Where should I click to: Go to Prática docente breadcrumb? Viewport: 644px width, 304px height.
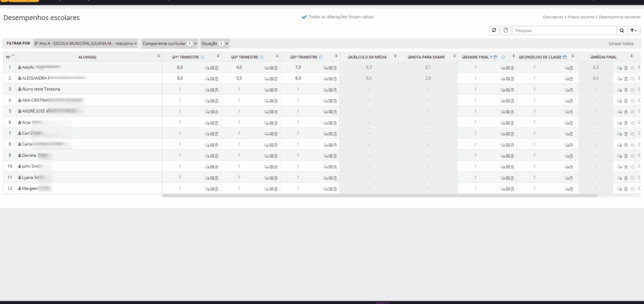pyautogui.click(x=581, y=17)
